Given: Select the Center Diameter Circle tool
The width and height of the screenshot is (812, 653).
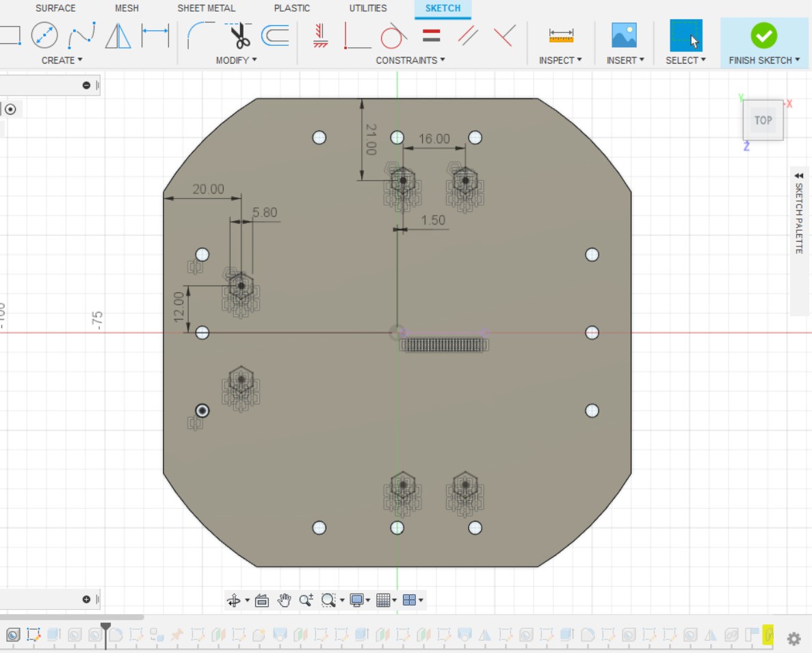Looking at the screenshot, I should [44, 35].
